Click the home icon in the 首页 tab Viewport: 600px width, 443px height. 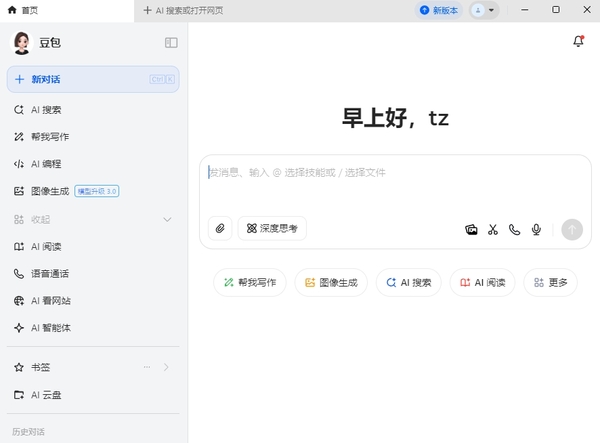pyautogui.click(x=12, y=10)
